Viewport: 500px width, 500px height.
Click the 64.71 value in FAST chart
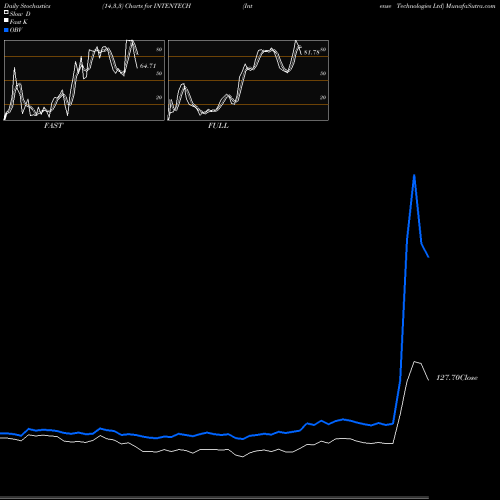(x=148, y=66)
